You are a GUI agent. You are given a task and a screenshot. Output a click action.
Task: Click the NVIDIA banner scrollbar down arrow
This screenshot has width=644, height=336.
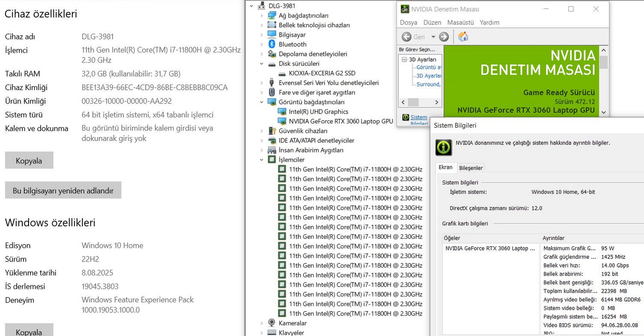pyautogui.click(x=603, y=113)
